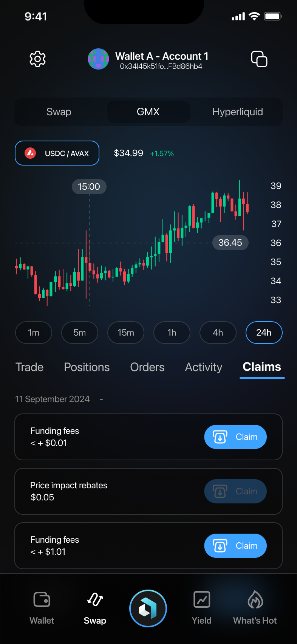Open settings gear icon

[x=38, y=59]
